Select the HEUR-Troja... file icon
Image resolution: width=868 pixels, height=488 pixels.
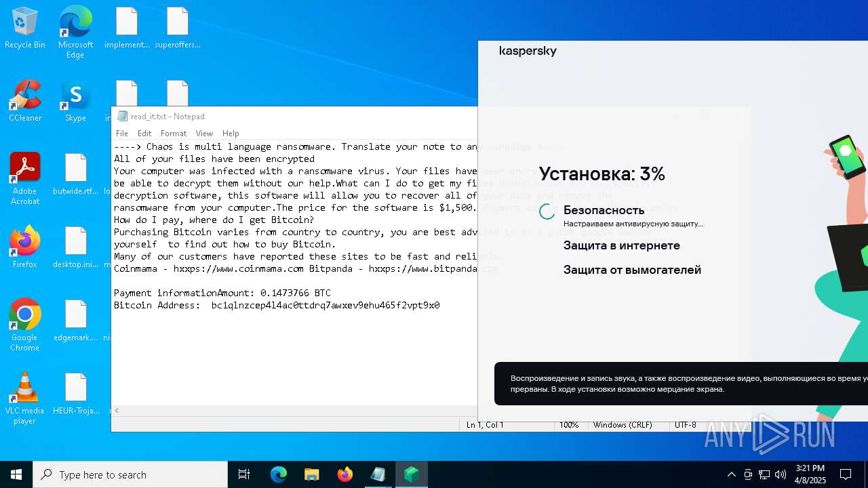75,394
